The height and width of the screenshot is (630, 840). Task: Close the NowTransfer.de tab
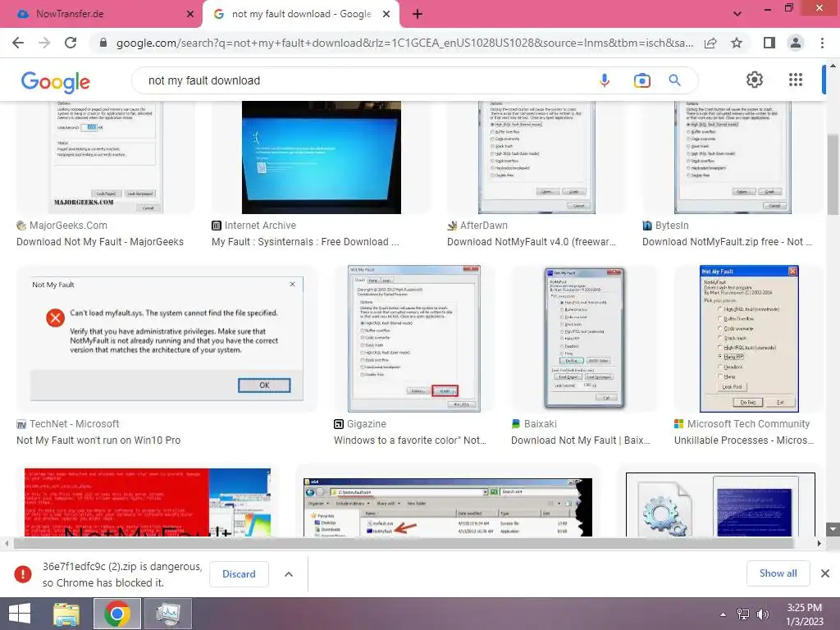[x=190, y=15]
